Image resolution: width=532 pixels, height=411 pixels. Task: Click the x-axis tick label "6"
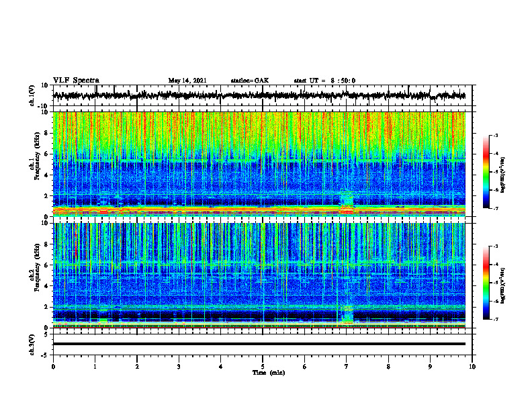(x=305, y=367)
